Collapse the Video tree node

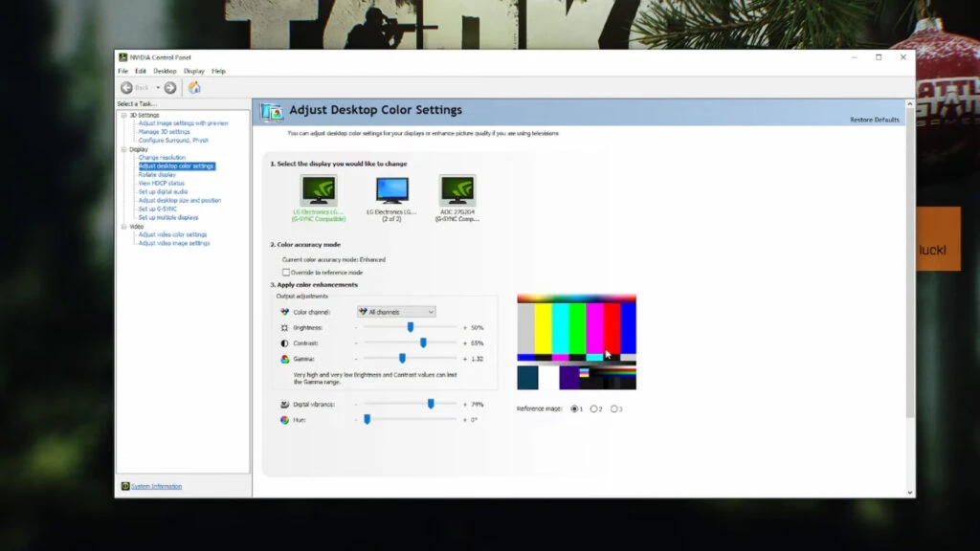(123, 226)
